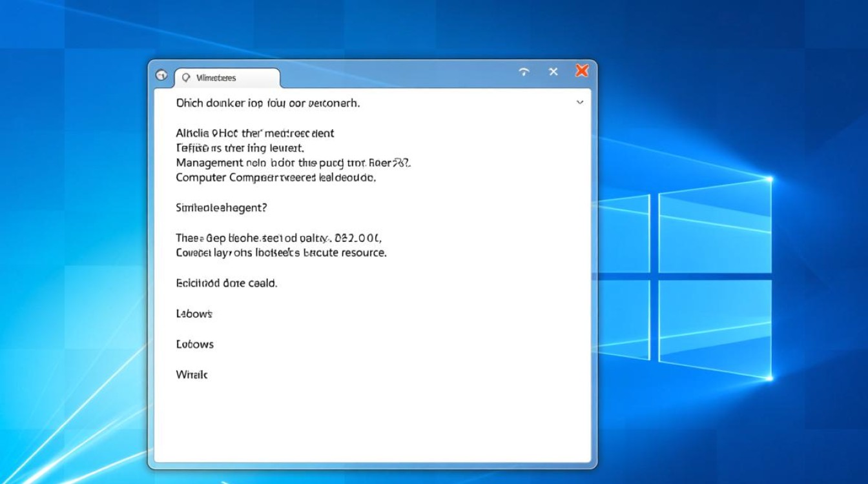The image size is (868, 484).
Task: Select the heading line starting with "Ohich"
Action: click(267, 103)
